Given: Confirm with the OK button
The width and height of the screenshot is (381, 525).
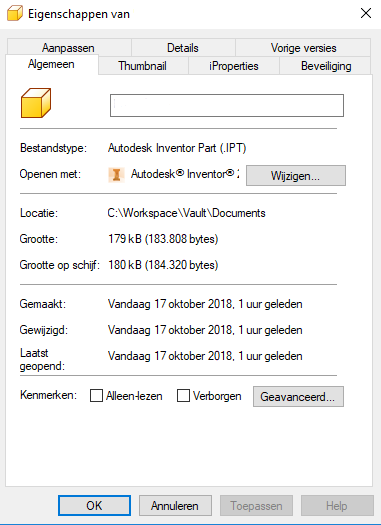Looking at the screenshot, I should [94, 506].
